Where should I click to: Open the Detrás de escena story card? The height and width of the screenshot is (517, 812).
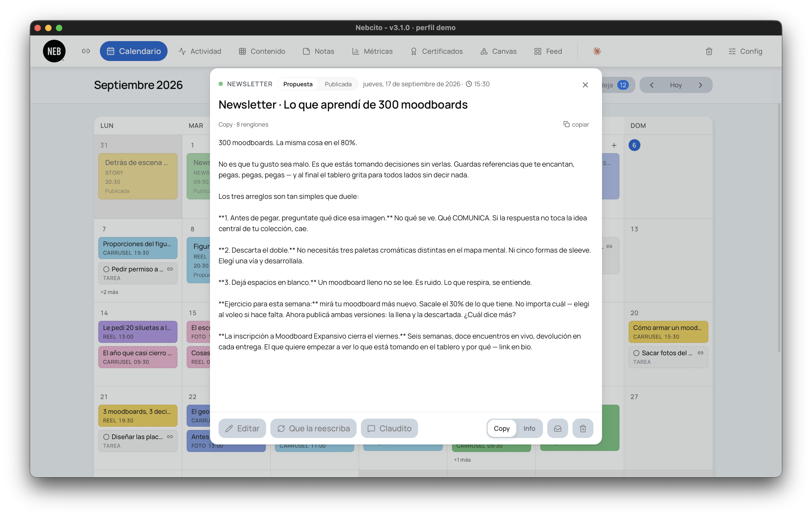pos(137,176)
